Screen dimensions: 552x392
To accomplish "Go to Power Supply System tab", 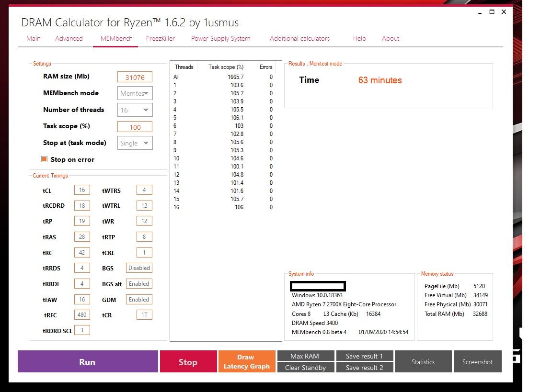I will [x=221, y=38].
